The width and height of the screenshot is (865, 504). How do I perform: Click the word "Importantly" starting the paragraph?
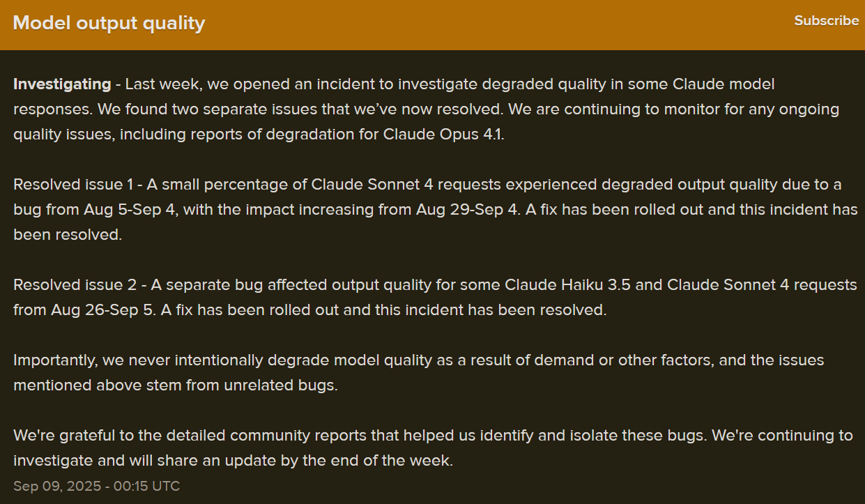click(x=55, y=360)
